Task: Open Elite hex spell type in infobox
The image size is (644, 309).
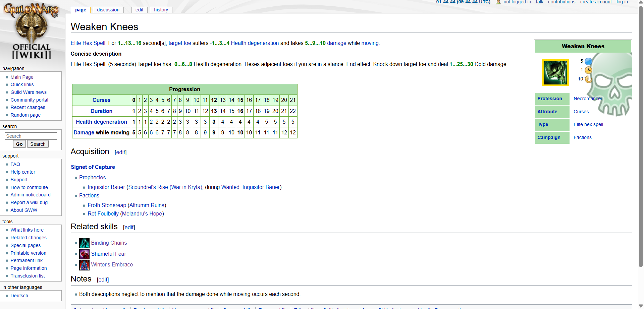Action: (588, 124)
